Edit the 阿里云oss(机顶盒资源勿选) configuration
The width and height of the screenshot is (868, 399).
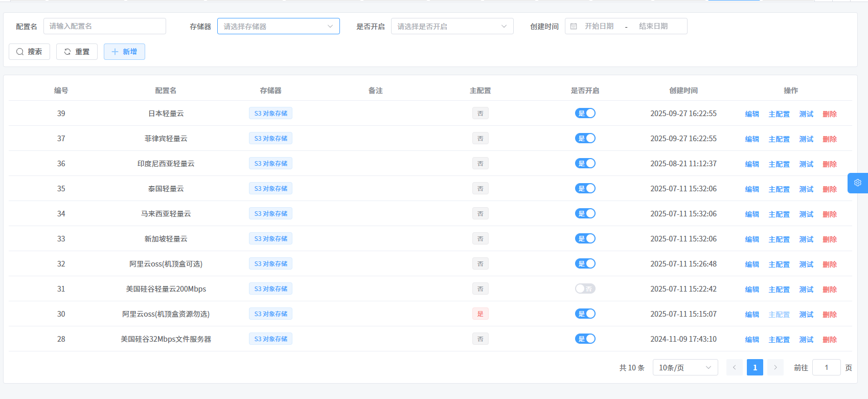point(752,315)
